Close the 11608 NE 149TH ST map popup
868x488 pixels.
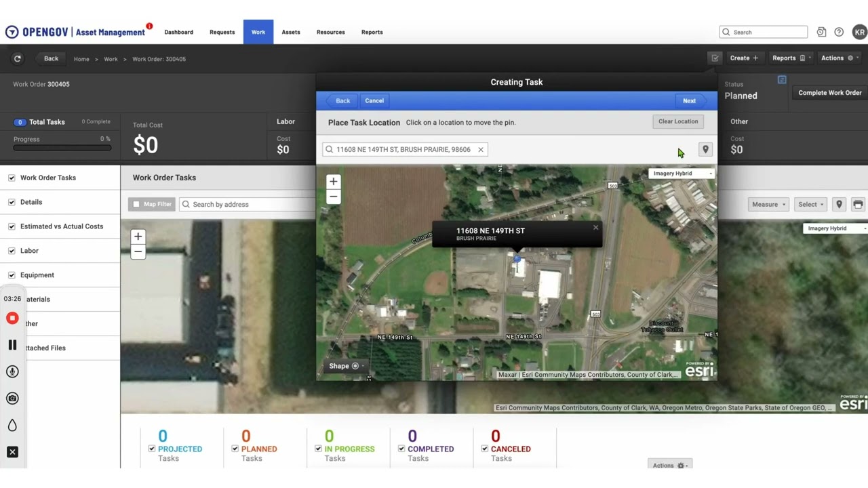[x=595, y=228]
